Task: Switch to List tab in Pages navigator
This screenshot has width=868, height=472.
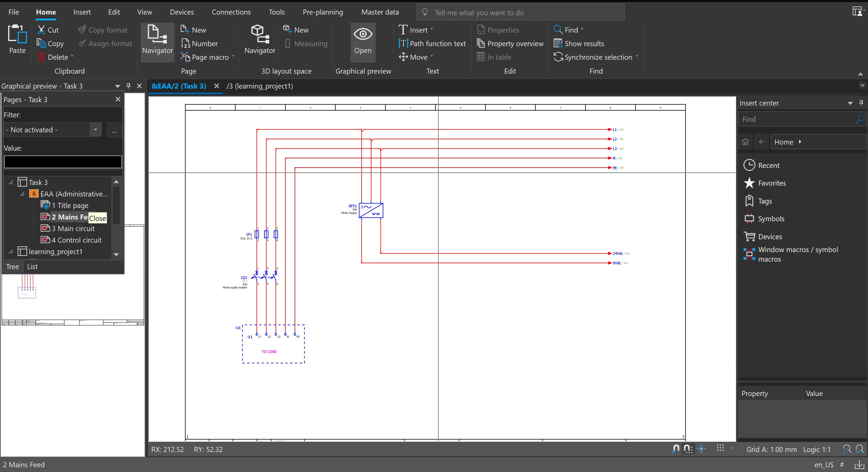Action: click(32, 267)
